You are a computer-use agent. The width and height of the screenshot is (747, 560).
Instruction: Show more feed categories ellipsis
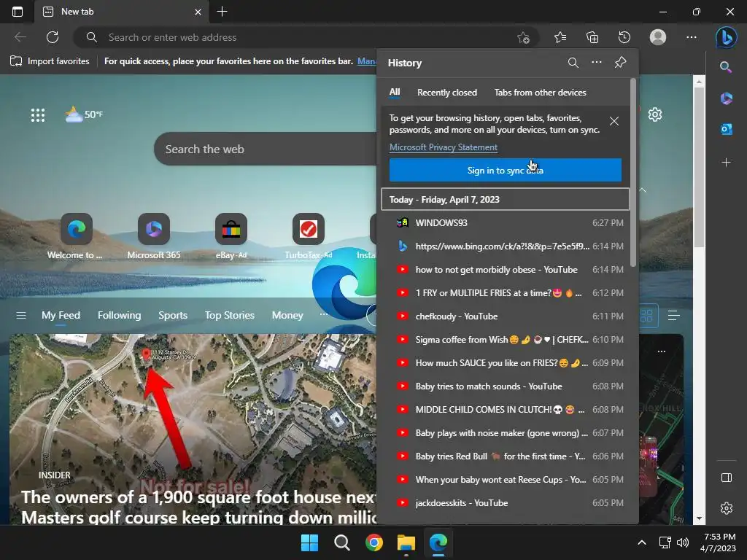[x=323, y=314]
